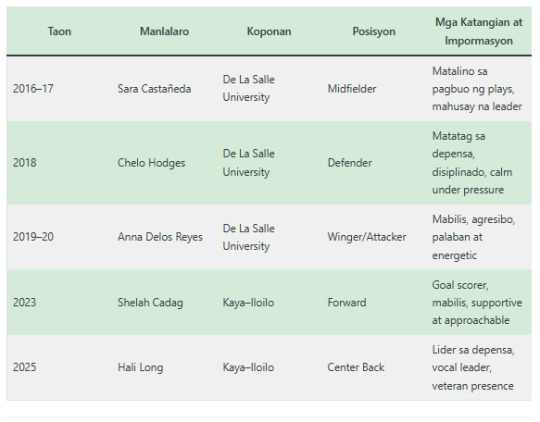The height and width of the screenshot is (422, 540).
Task: Click the Center Back position cell
Action: pos(356,368)
